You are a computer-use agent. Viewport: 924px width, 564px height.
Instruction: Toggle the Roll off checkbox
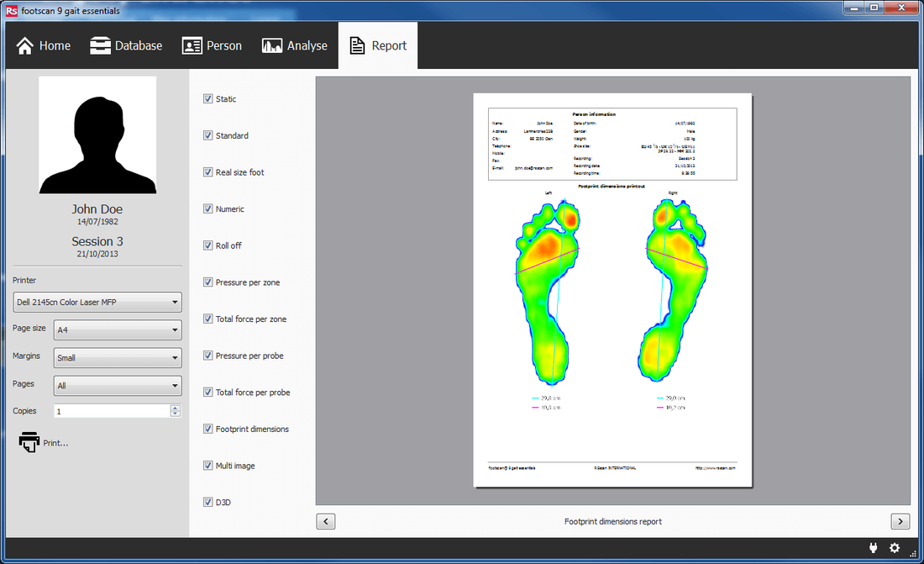point(207,245)
